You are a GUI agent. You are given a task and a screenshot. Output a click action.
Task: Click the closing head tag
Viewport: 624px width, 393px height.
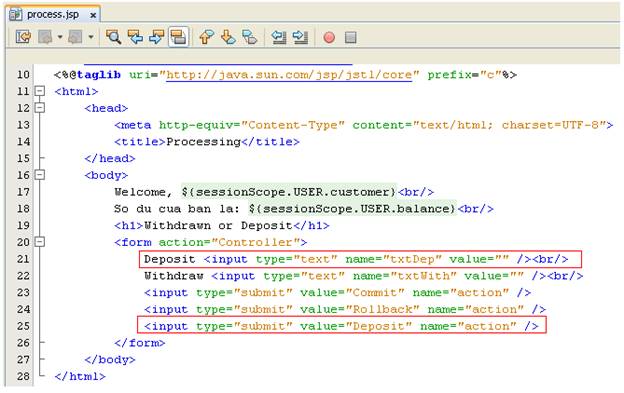(x=110, y=158)
